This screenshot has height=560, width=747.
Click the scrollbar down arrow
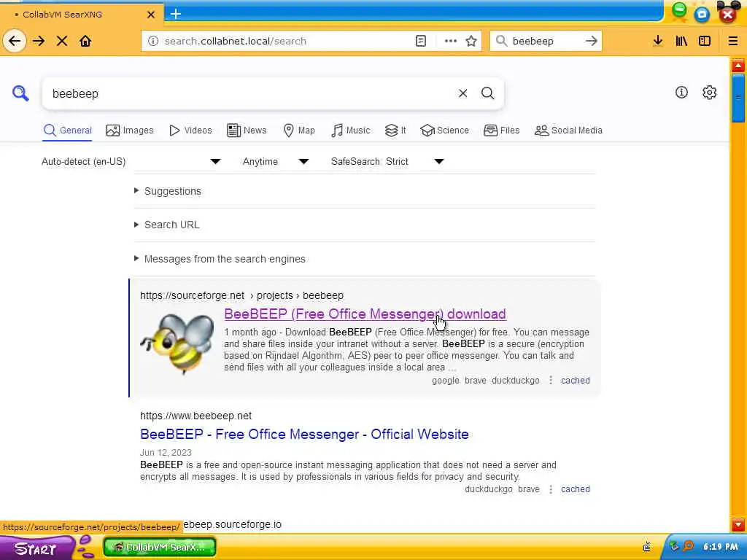(x=738, y=524)
